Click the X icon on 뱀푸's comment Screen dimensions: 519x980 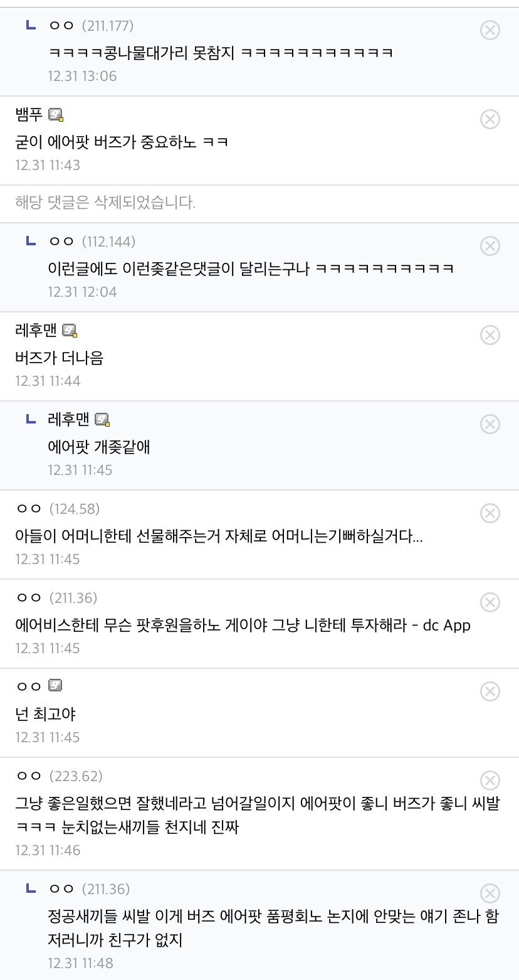490,119
